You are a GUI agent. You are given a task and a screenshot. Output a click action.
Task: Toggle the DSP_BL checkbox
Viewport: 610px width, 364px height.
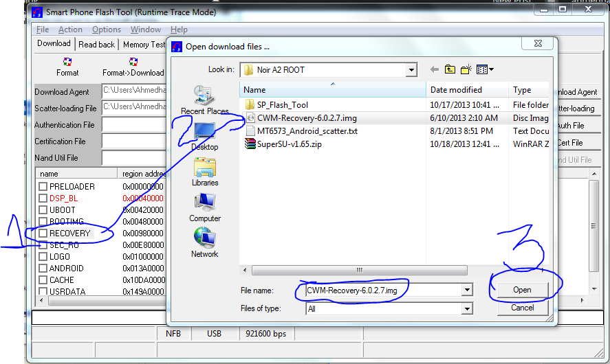pyautogui.click(x=43, y=198)
